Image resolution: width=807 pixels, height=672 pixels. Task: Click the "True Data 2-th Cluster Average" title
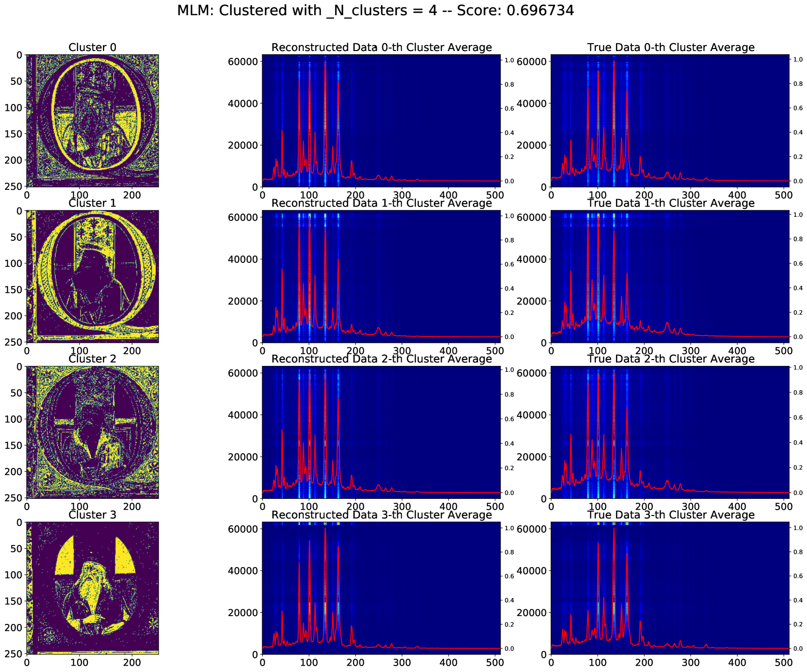click(x=671, y=359)
